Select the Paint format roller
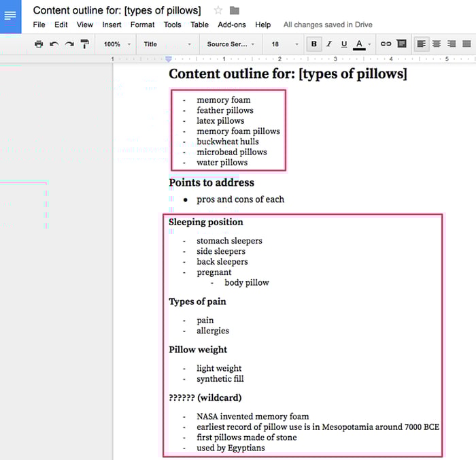 (x=85, y=44)
